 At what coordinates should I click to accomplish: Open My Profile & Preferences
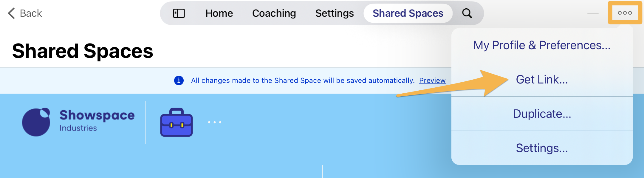pos(542,45)
